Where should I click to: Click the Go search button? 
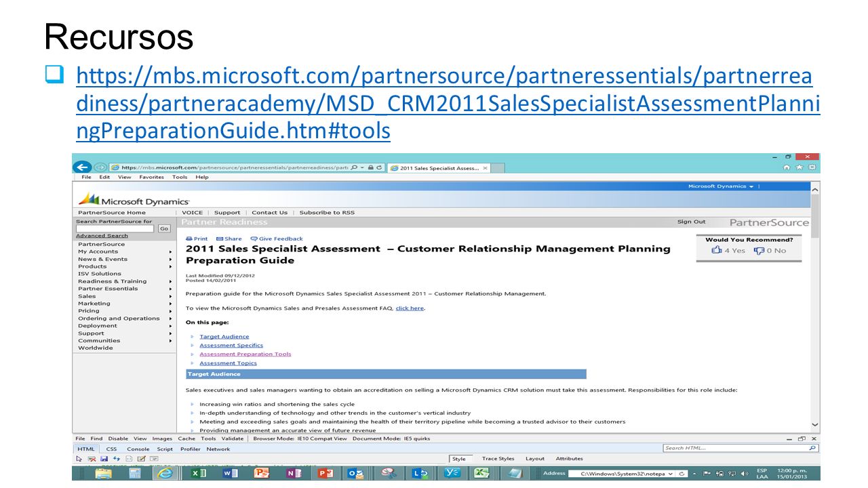pos(163,229)
